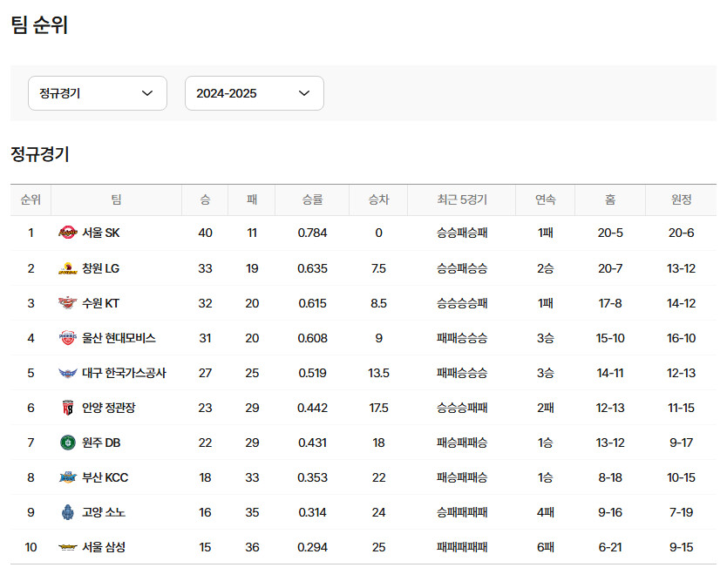Open the 2024-2025 season dropdown
The height and width of the screenshot is (588, 727).
pos(254,93)
